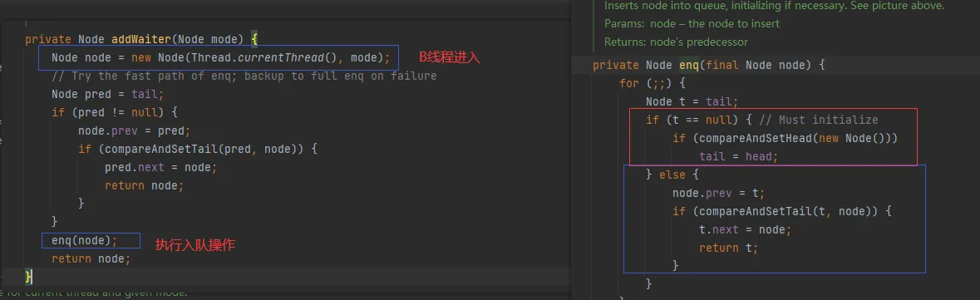Click the line 'node.prev = t;'

719,193
